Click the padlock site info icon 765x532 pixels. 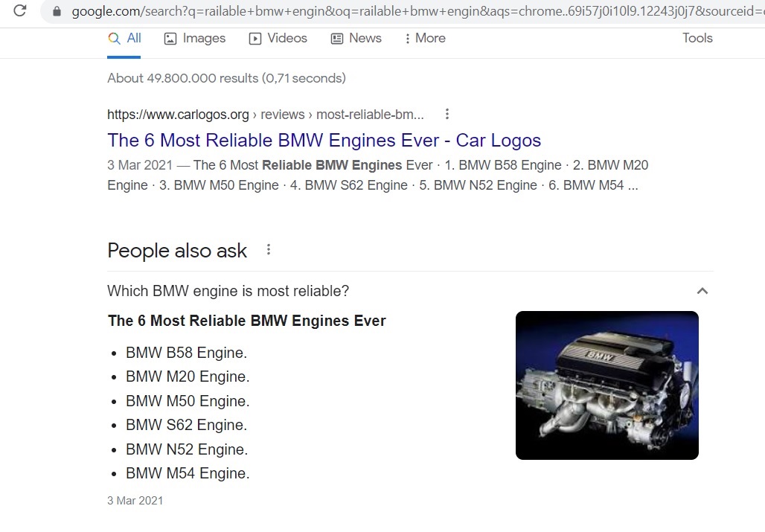point(57,10)
